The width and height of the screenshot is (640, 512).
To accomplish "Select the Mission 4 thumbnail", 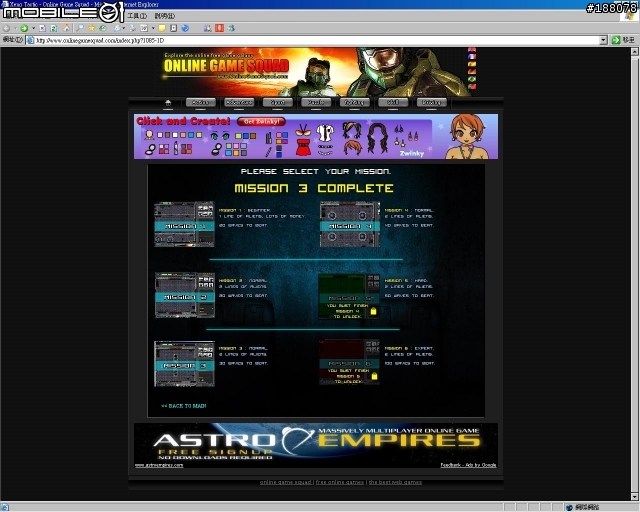I will pos(350,224).
